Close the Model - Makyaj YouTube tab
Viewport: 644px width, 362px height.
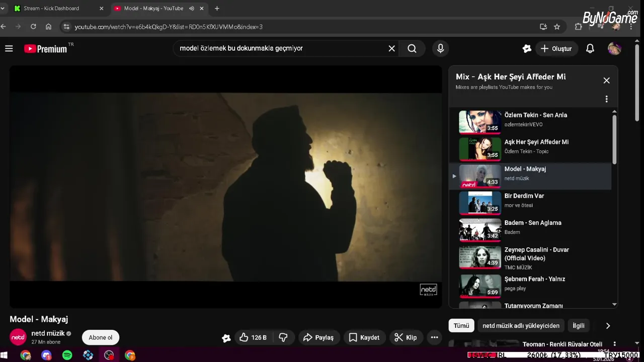[202, 9]
